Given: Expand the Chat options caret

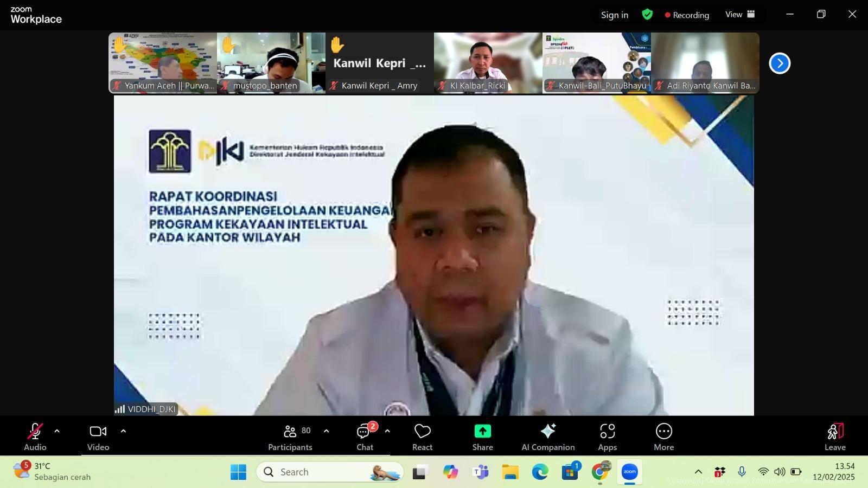Looking at the screenshot, I should click(x=387, y=432).
